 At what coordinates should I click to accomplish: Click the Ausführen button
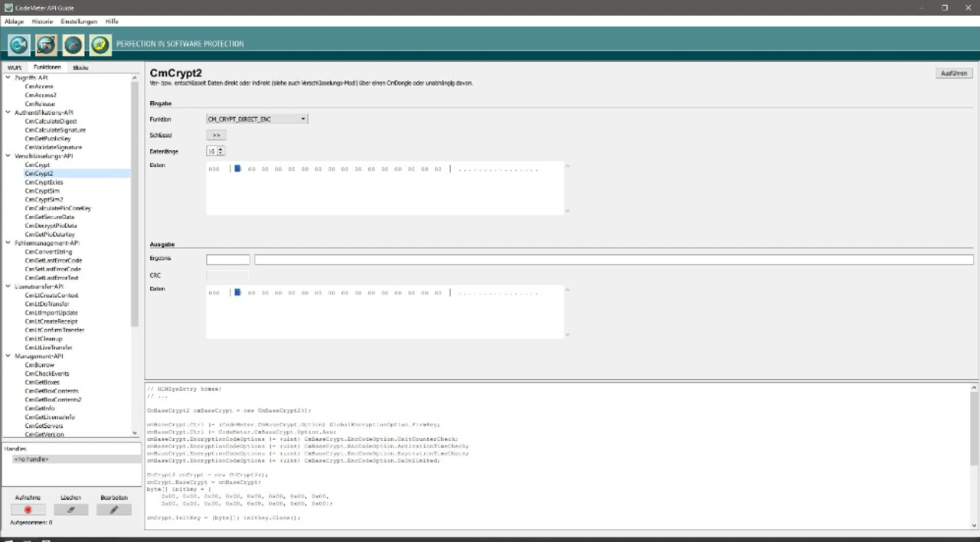953,73
